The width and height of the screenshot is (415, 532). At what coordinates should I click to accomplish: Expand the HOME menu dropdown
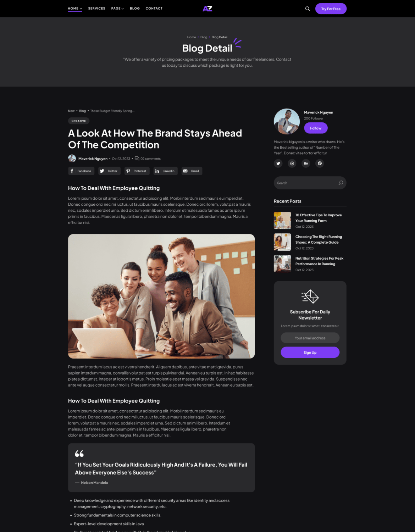pyautogui.click(x=75, y=9)
